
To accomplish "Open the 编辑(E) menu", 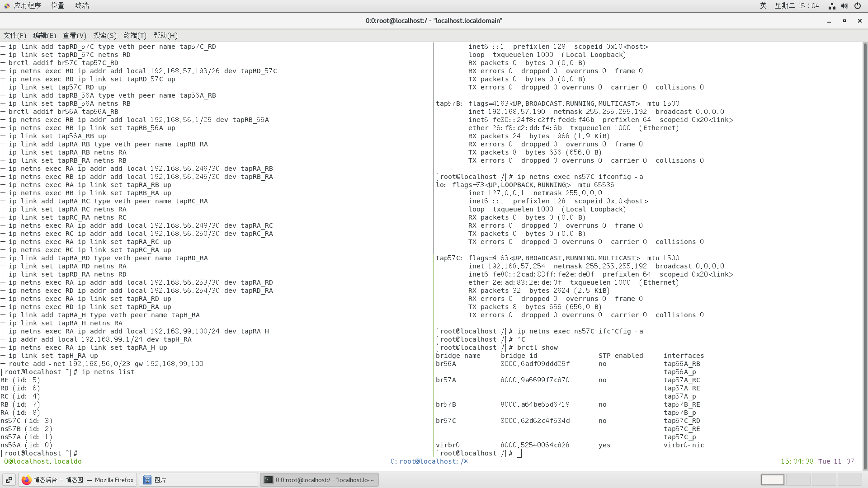I will click(44, 35).
